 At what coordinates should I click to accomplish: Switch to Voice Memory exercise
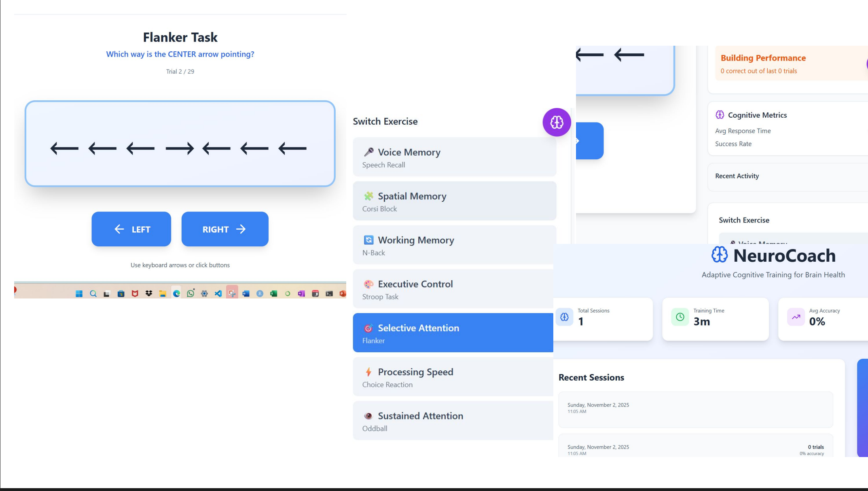click(x=454, y=157)
